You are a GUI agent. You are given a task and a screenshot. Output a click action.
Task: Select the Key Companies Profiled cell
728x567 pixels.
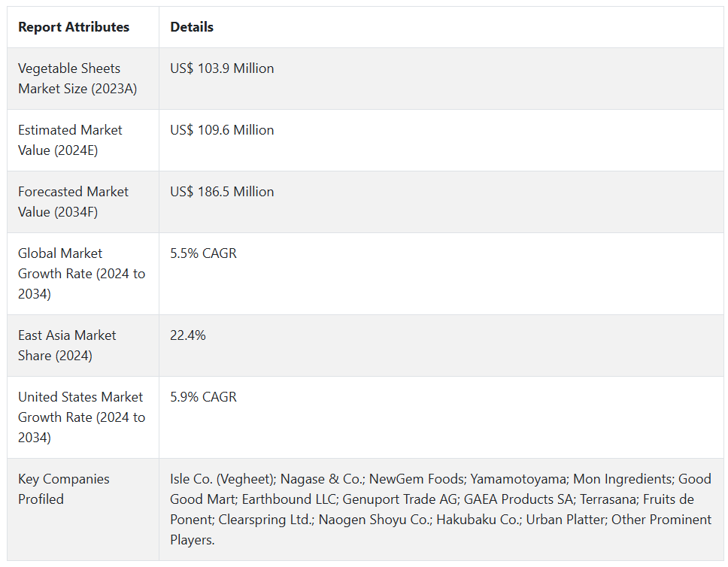point(64,489)
